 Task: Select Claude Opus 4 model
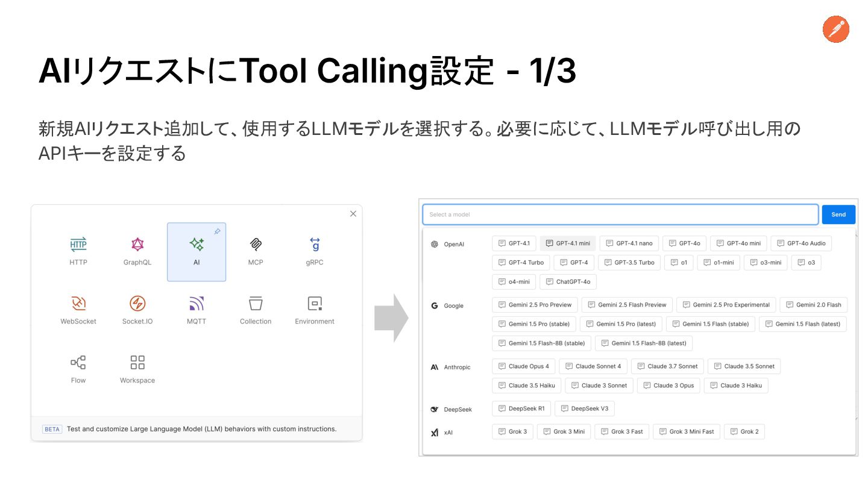click(524, 366)
